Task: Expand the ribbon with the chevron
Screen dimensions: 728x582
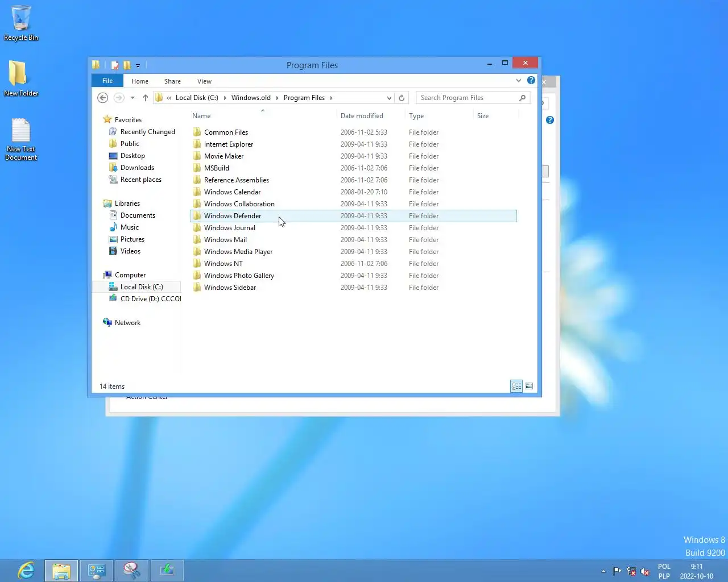Action: pyautogui.click(x=519, y=81)
